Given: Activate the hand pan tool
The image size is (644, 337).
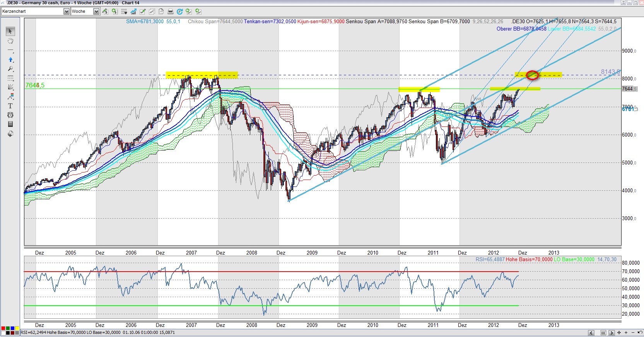Looking at the screenshot, I should (x=10, y=41).
